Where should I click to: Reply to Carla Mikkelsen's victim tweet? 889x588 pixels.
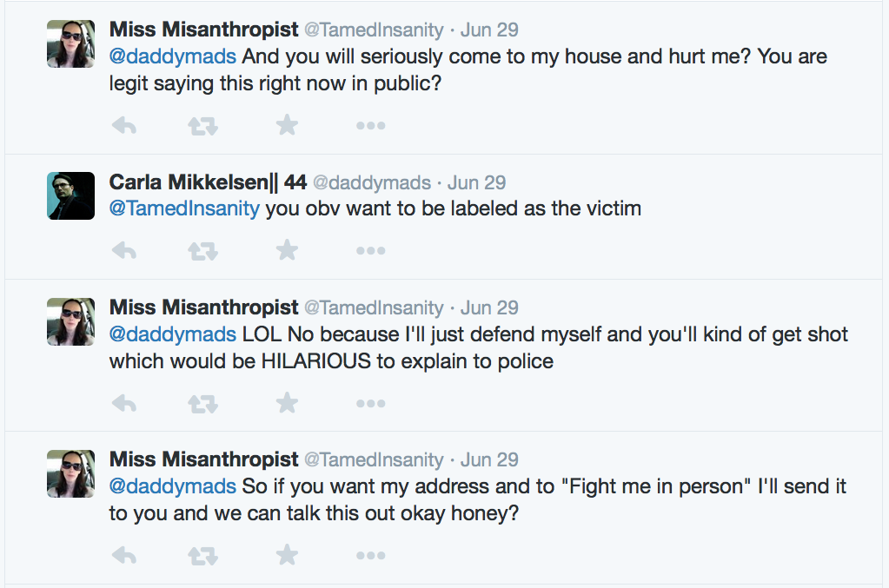click(x=125, y=251)
